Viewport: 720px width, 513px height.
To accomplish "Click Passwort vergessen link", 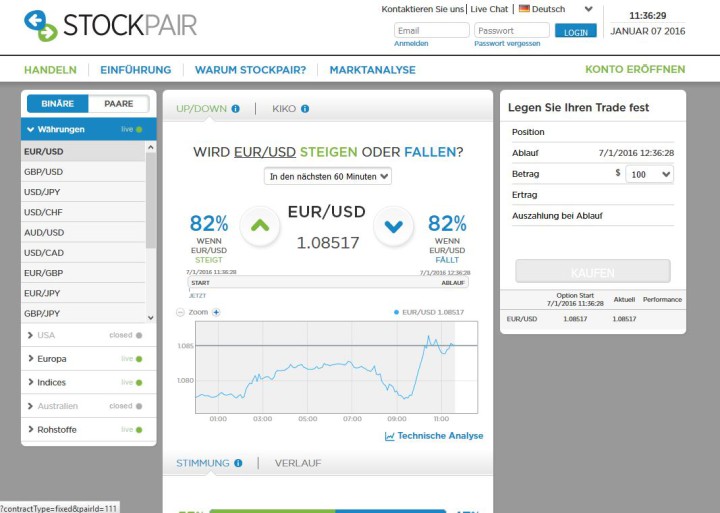I will 507,43.
